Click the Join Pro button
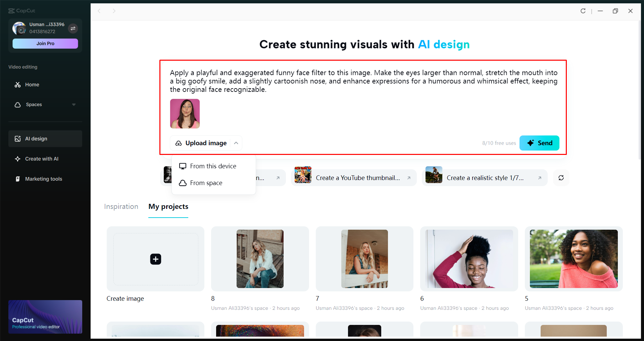Image resolution: width=644 pixels, height=341 pixels. [x=45, y=43]
